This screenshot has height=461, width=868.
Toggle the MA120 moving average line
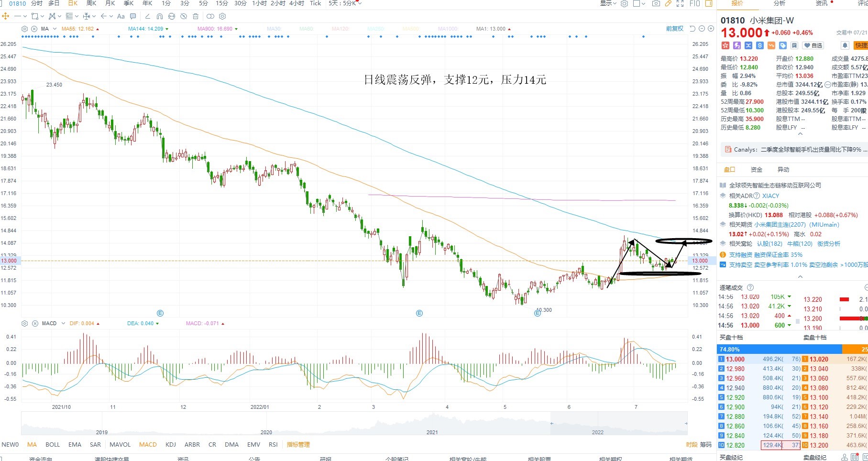tap(341, 29)
